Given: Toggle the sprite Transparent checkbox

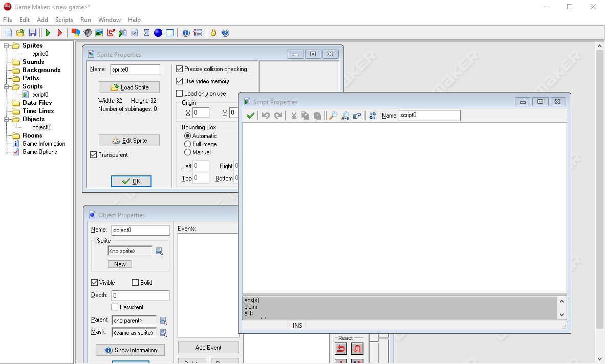Looking at the screenshot, I should pyautogui.click(x=93, y=155).
